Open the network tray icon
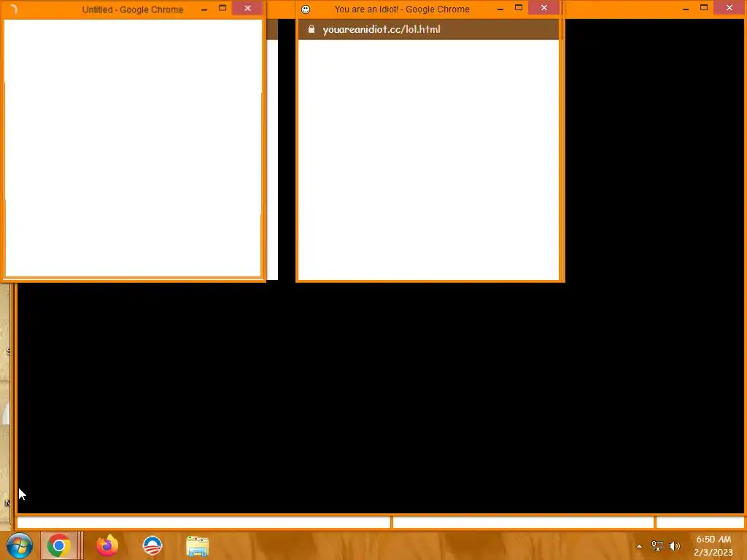747x560 pixels. coord(657,546)
